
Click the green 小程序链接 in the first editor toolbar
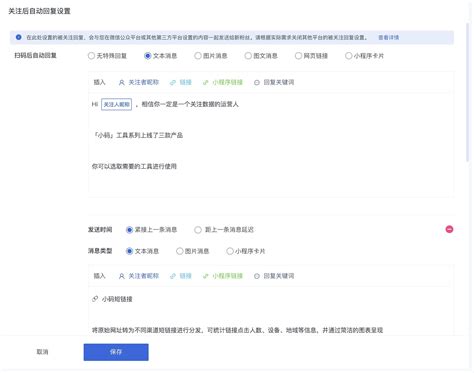[x=223, y=82]
